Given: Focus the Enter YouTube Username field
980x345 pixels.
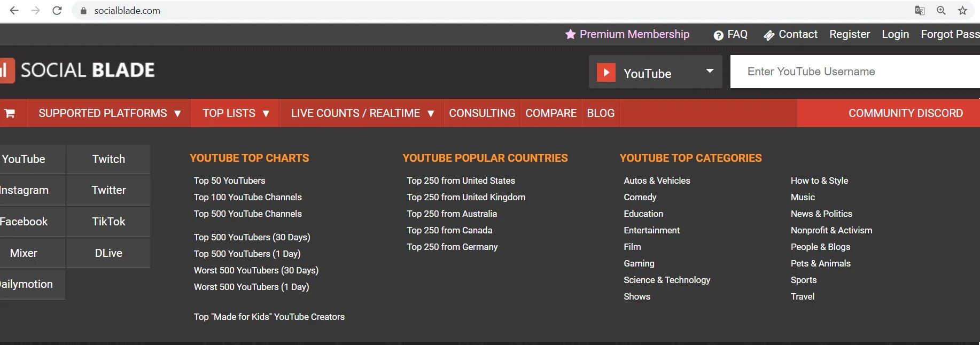Looking at the screenshot, I should (855, 72).
